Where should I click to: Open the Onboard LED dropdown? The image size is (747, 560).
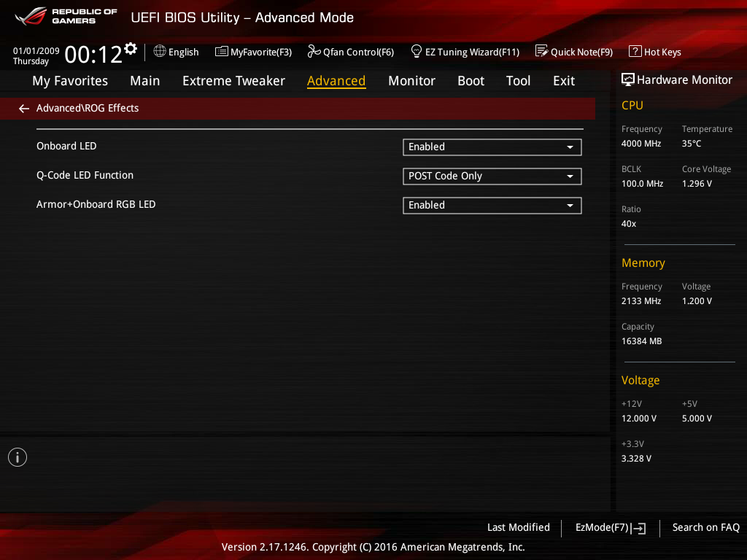[x=492, y=147]
